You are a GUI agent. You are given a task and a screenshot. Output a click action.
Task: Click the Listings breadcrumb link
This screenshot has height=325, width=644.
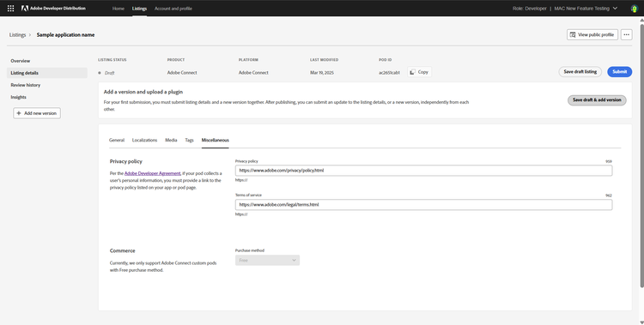click(18, 35)
